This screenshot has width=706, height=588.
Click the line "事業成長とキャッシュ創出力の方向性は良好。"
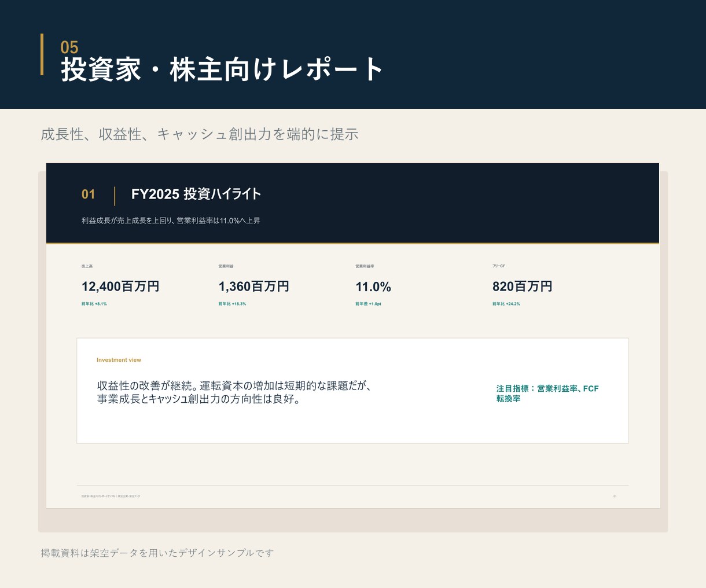[x=198, y=399]
